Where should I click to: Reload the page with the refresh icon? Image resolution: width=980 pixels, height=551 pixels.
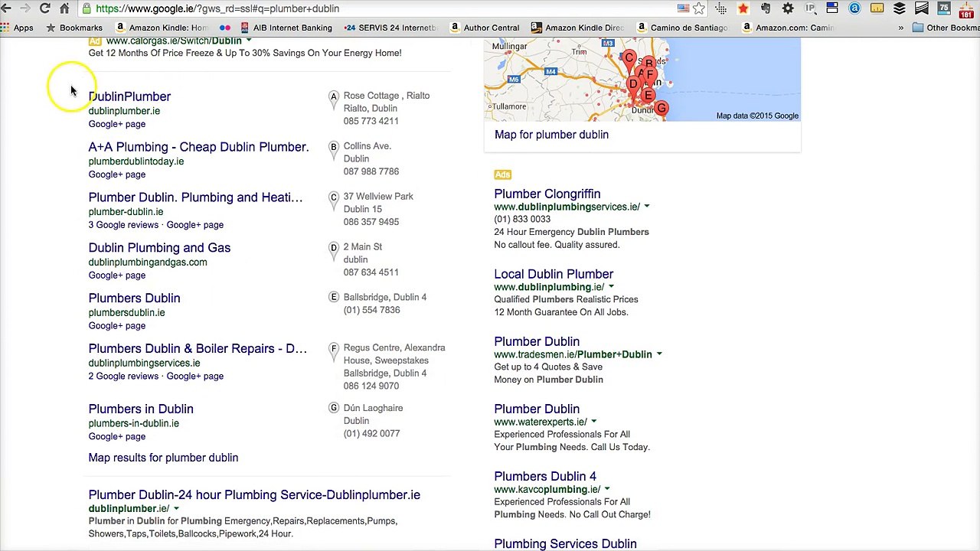click(44, 8)
